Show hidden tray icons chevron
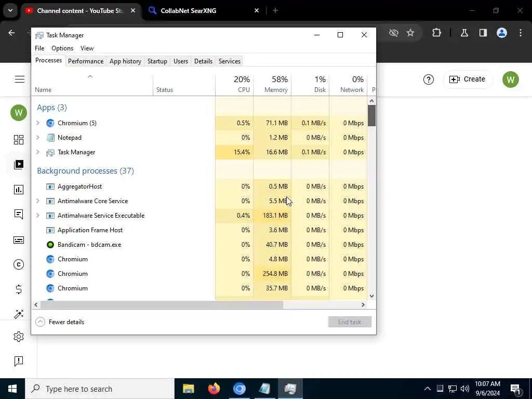The height and width of the screenshot is (399, 532). point(428,389)
